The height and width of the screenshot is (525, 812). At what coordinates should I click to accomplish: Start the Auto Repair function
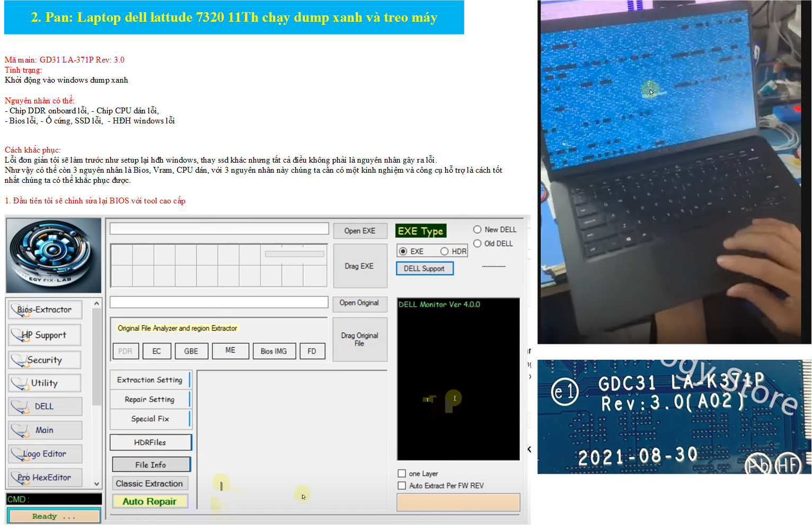tap(149, 501)
